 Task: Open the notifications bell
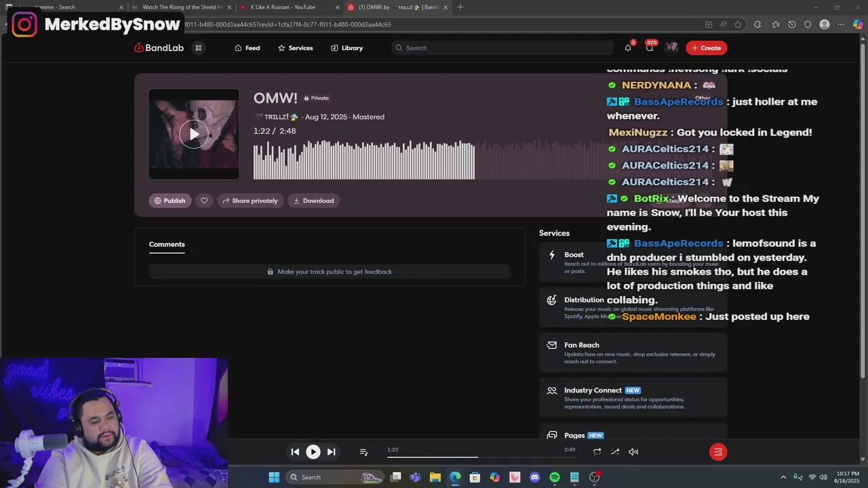point(628,48)
